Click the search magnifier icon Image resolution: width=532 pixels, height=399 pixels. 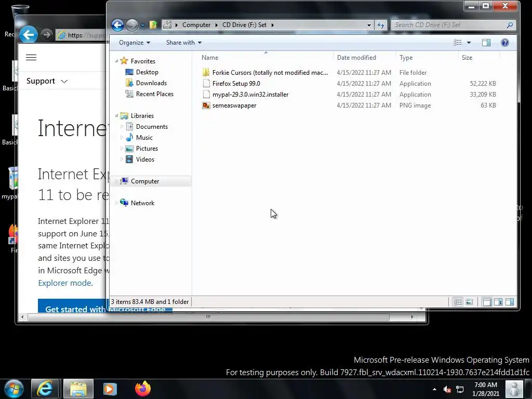coord(510,25)
